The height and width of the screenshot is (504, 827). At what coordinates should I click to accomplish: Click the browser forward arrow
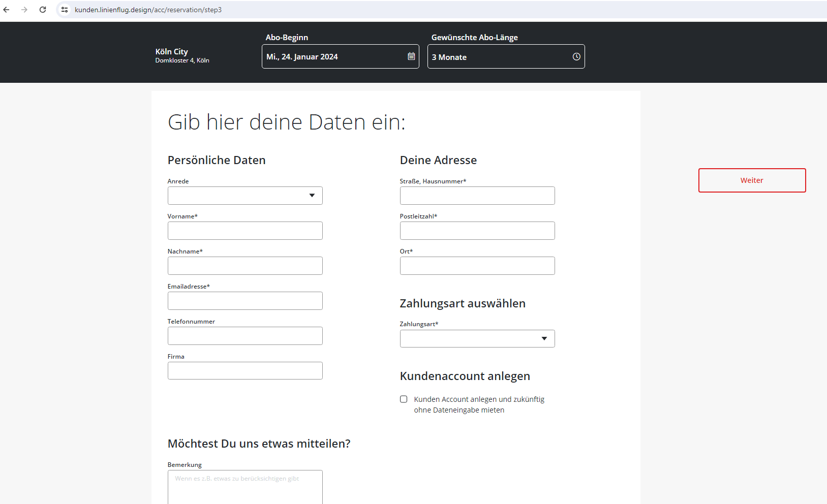[x=24, y=10]
